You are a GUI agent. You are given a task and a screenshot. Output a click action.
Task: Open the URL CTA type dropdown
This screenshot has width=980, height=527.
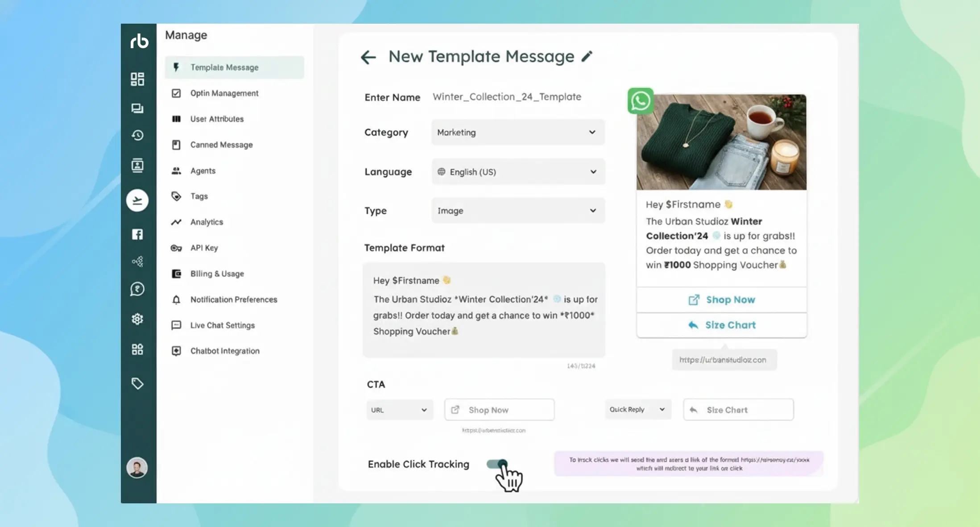pyautogui.click(x=399, y=410)
